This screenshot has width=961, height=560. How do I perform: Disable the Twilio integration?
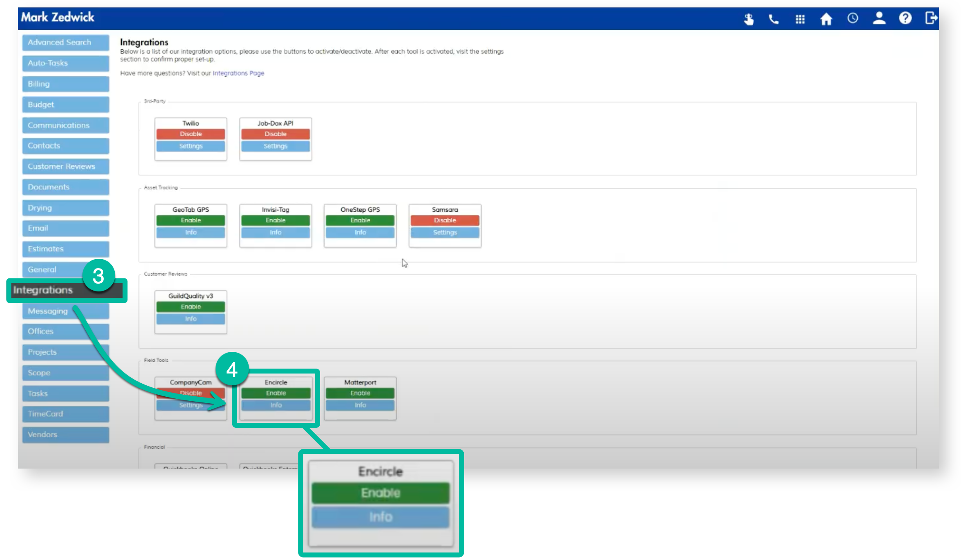point(190,133)
